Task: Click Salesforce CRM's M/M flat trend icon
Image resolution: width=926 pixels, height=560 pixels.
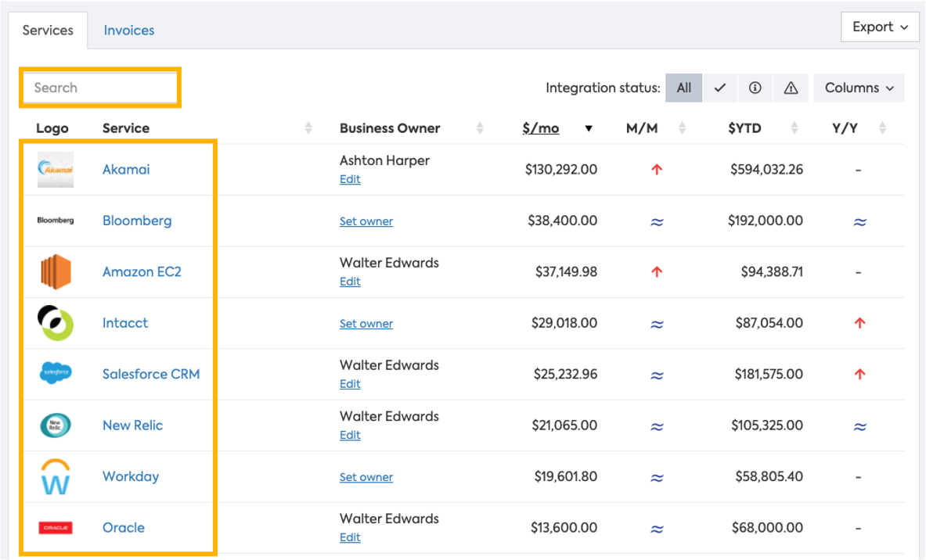Action: [x=657, y=375]
